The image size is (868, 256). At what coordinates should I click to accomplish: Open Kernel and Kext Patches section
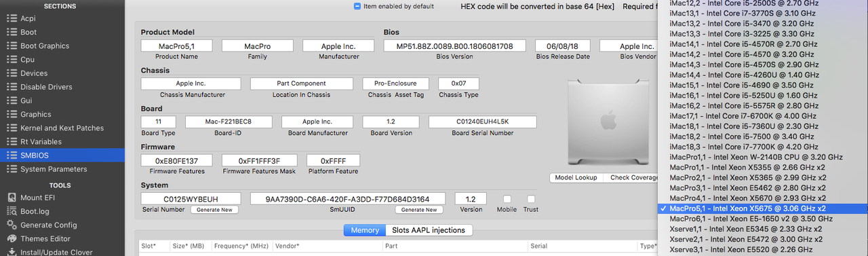(62, 128)
